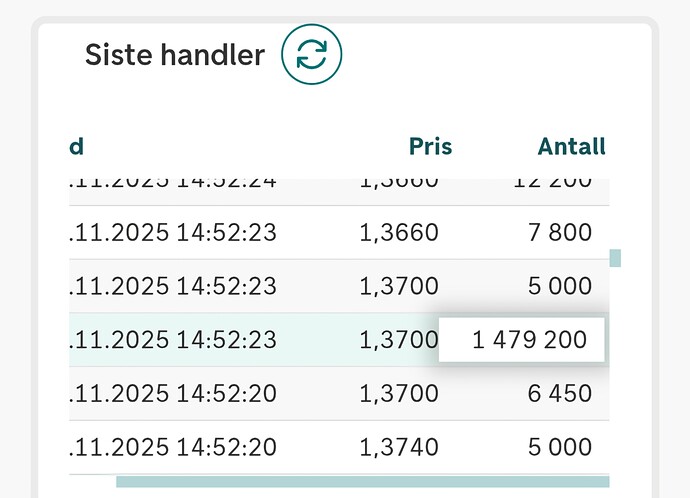Sort by the Antall column header
This screenshot has width=690, height=498.
(571, 147)
